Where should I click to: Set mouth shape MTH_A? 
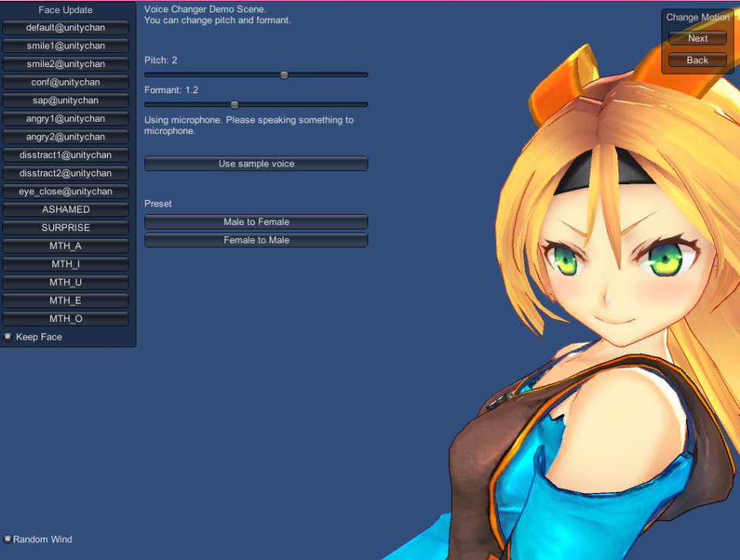(66, 246)
